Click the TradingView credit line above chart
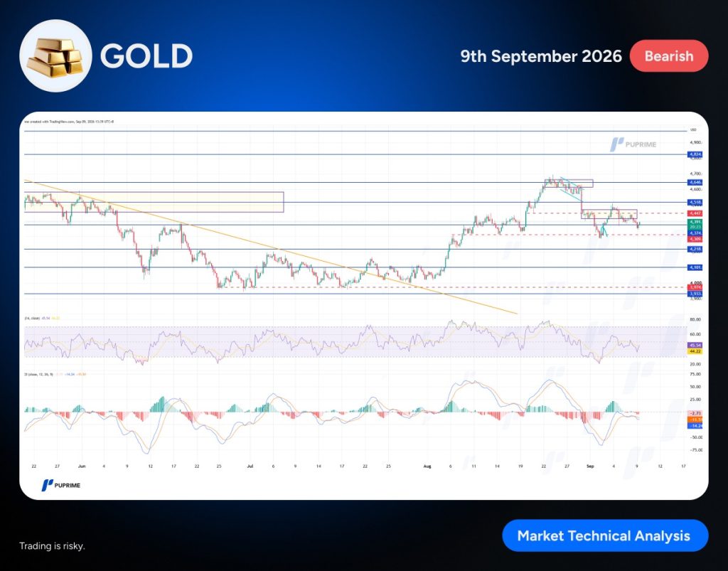728x571 pixels. pos(69,122)
